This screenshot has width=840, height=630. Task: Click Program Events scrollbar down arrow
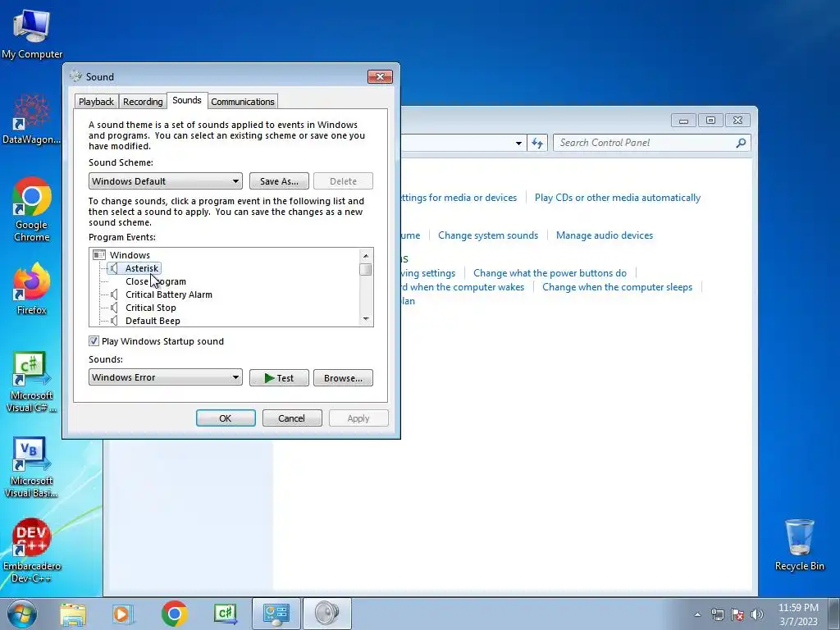point(366,319)
